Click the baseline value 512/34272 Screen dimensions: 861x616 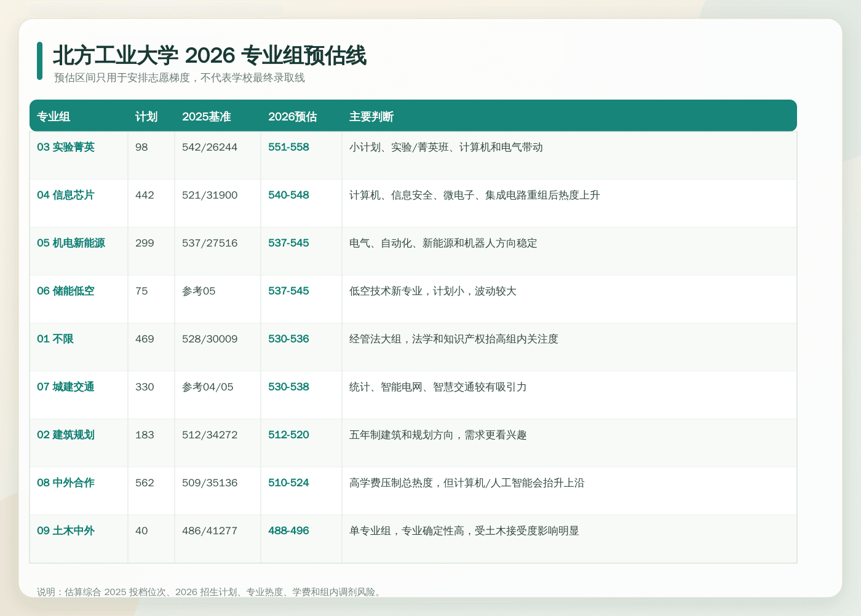(x=210, y=435)
